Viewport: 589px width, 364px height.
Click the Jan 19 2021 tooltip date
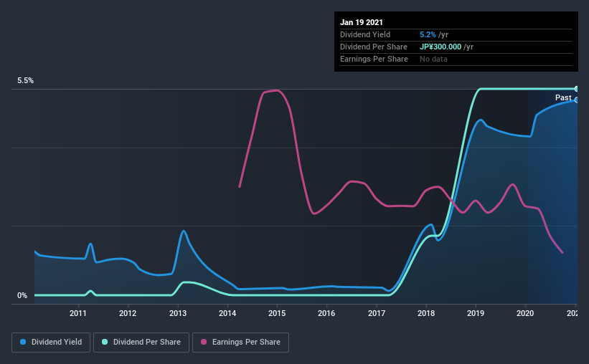pos(362,22)
